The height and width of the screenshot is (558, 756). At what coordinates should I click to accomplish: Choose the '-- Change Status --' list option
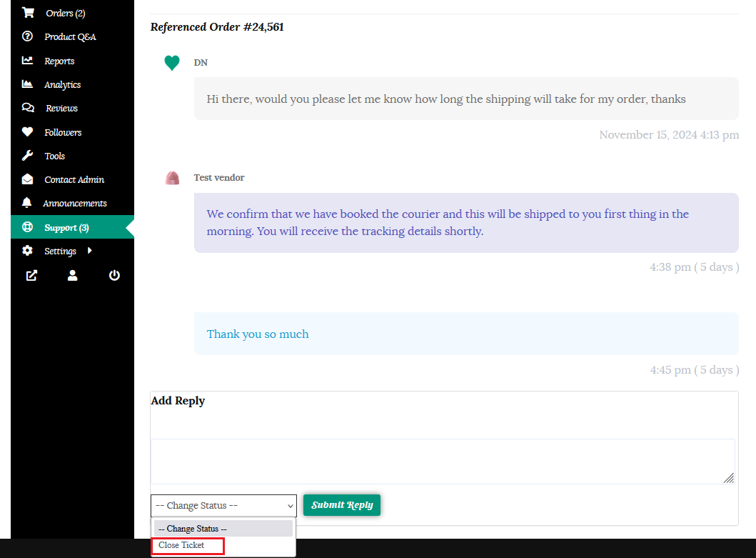[223, 529]
